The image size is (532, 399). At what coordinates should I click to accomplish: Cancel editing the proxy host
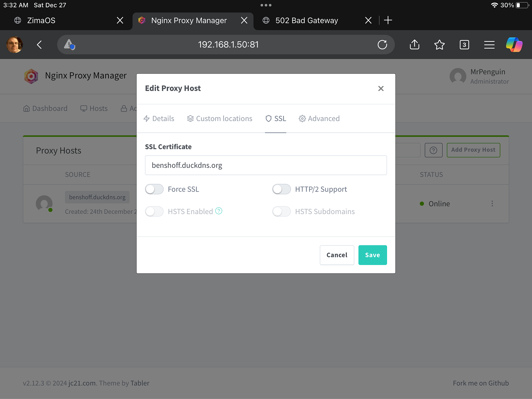click(336, 255)
